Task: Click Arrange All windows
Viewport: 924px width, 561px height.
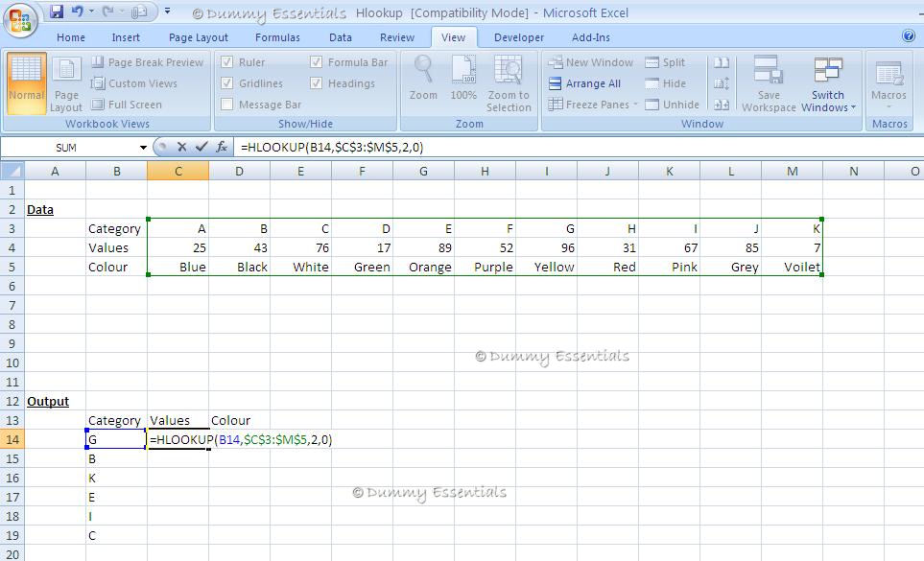Action: pyautogui.click(x=584, y=83)
